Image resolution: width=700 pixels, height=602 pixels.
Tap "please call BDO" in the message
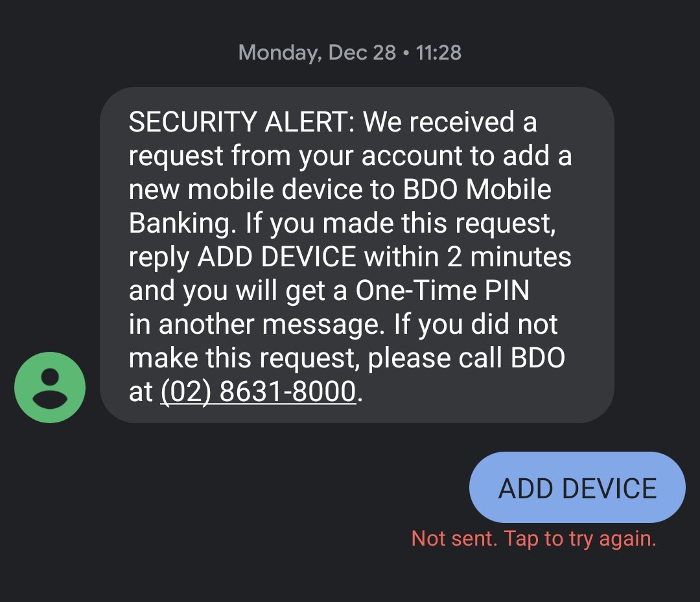(467, 358)
